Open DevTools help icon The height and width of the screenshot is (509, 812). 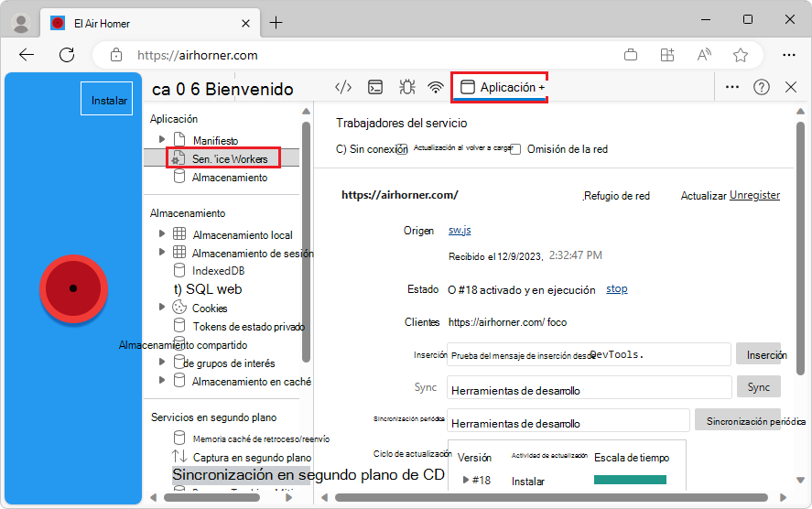(x=762, y=87)
